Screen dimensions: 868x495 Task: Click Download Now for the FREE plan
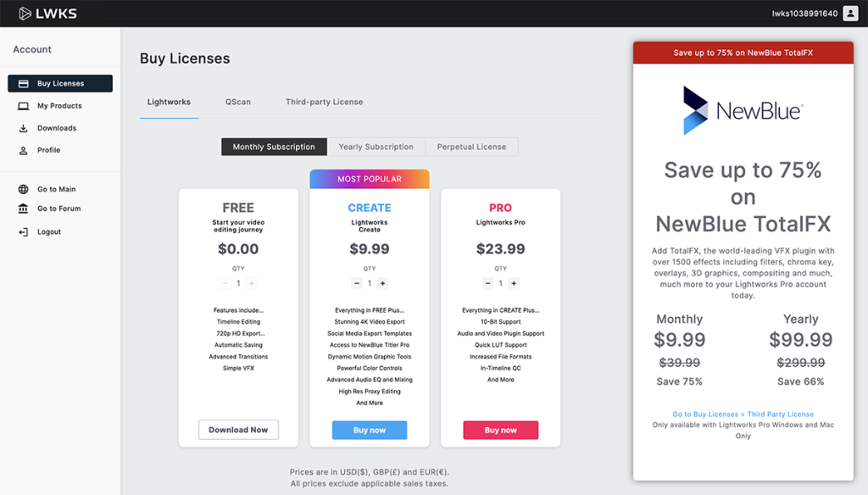[x=238, y=430]
